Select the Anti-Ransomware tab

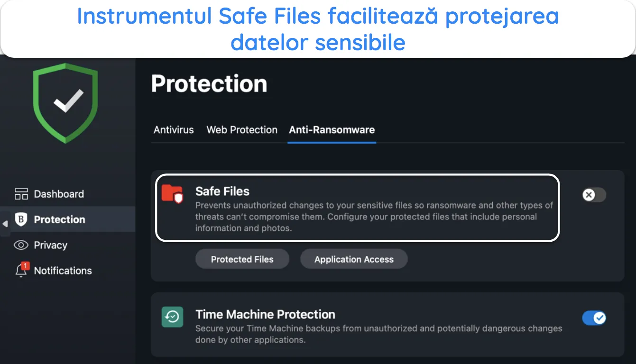pyautogui.click(x=332, y=130)
